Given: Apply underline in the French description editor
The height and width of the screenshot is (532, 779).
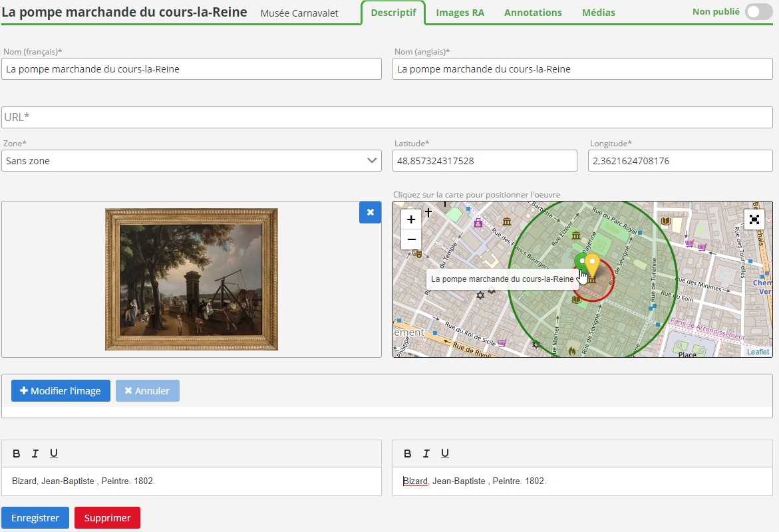Looking at the screenshot, I should (54, 454).
